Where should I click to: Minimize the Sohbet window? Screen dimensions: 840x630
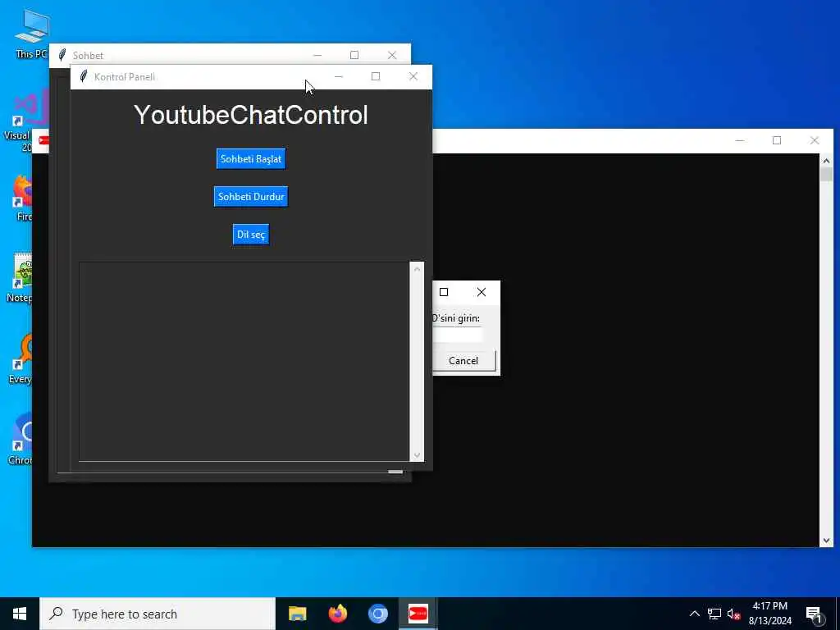[317, 55]
